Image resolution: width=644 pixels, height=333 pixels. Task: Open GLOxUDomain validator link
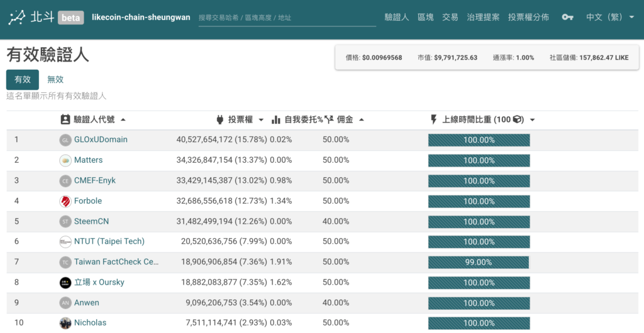click(x=101, y=139)
